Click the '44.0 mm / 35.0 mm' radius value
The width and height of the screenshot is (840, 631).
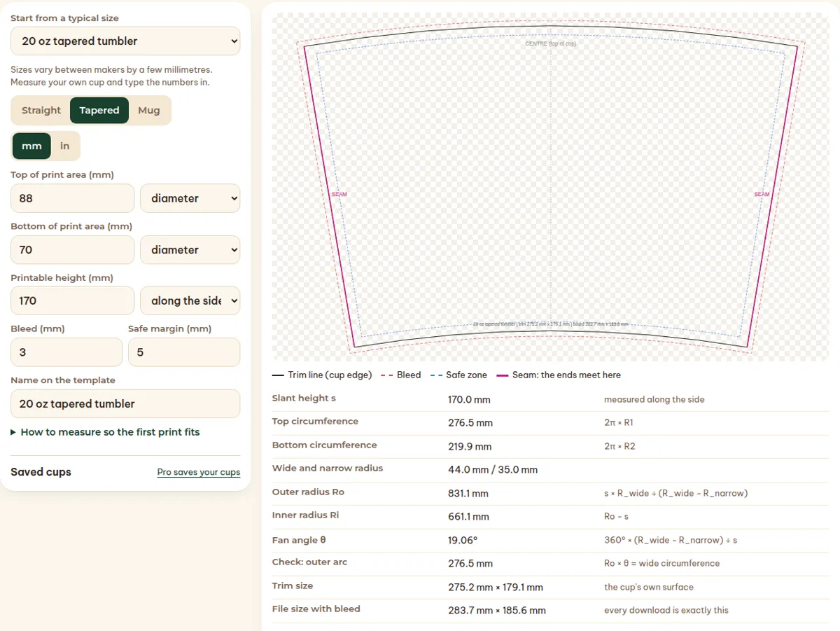[493, 470]
